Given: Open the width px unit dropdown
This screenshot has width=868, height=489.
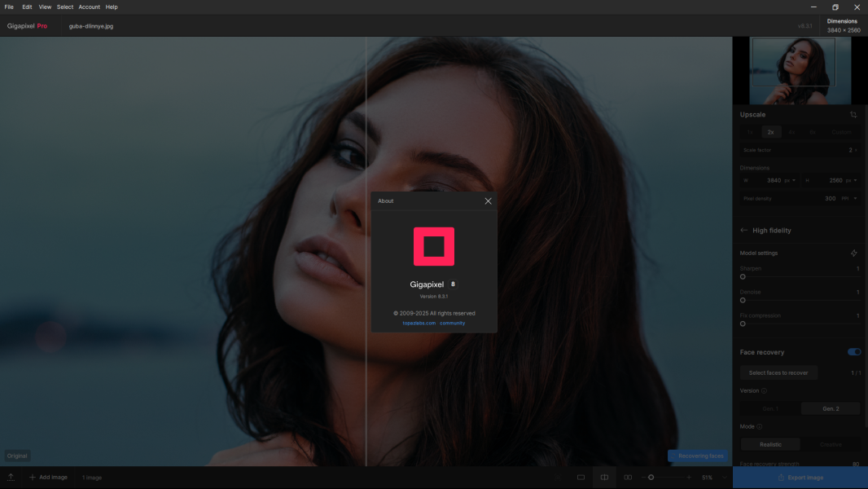Looking at the screenshot, I should (789, 181).
